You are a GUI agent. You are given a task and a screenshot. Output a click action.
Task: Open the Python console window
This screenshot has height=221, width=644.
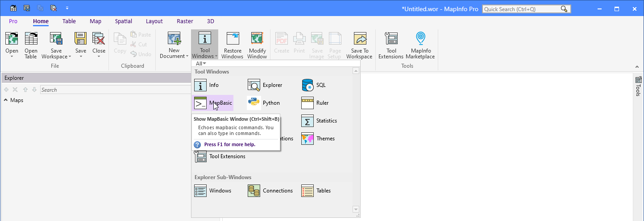[263, 103]
